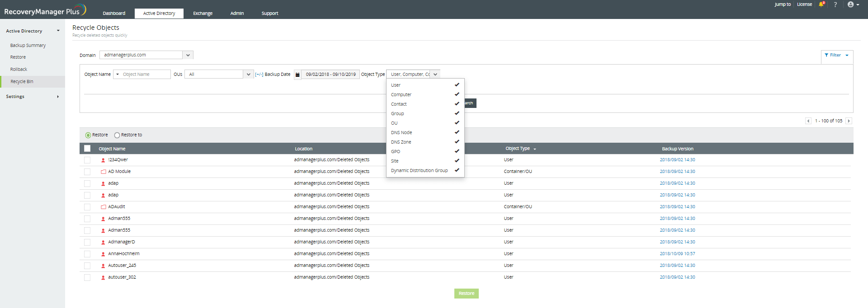Open the Filter dropdown
The width and height of the screenshot is (868, 308).
[836, 55]
